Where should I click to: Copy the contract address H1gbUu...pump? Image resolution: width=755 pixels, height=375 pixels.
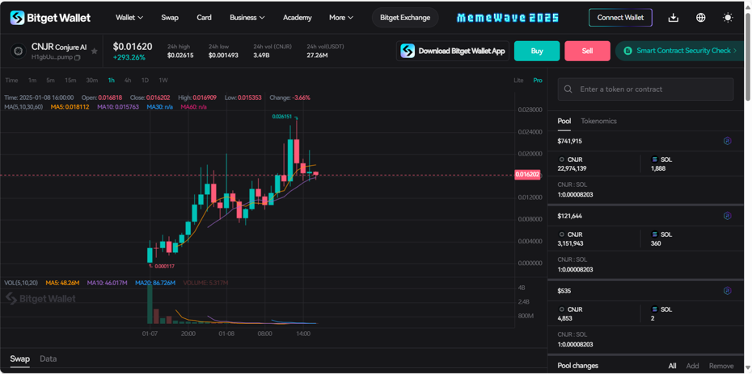(x=78, y=57)
